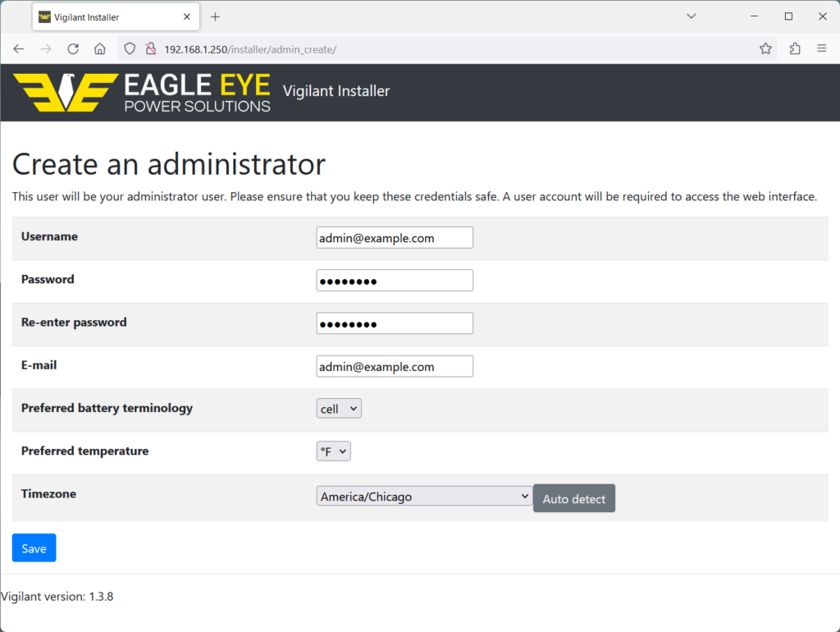List all tabs with the chevron icon
The height and width of the screenshot is (632, 840).
coord(692,16)
